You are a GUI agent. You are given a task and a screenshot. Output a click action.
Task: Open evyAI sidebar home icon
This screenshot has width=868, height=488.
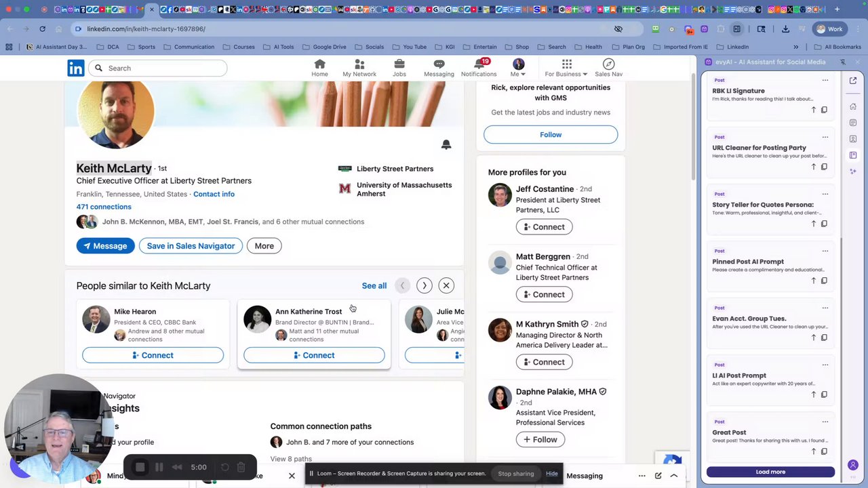click(853, 106)
